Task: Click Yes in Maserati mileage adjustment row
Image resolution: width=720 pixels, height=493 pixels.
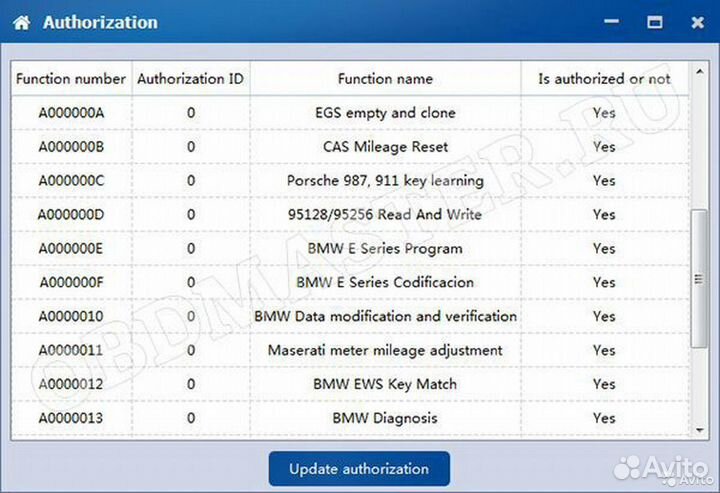Action: (604, 350)
